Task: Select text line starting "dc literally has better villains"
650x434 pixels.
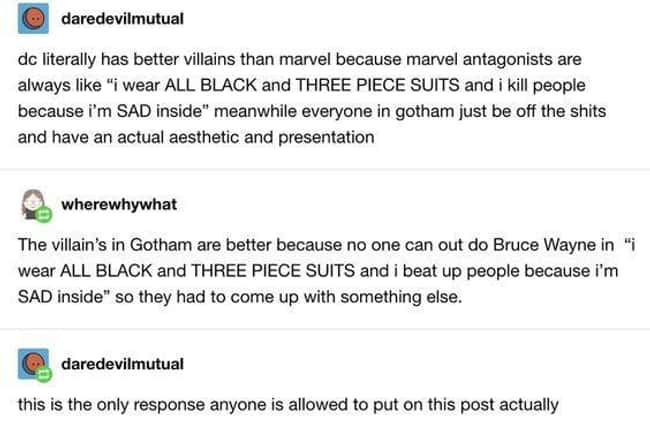Action: coord(299,59)
